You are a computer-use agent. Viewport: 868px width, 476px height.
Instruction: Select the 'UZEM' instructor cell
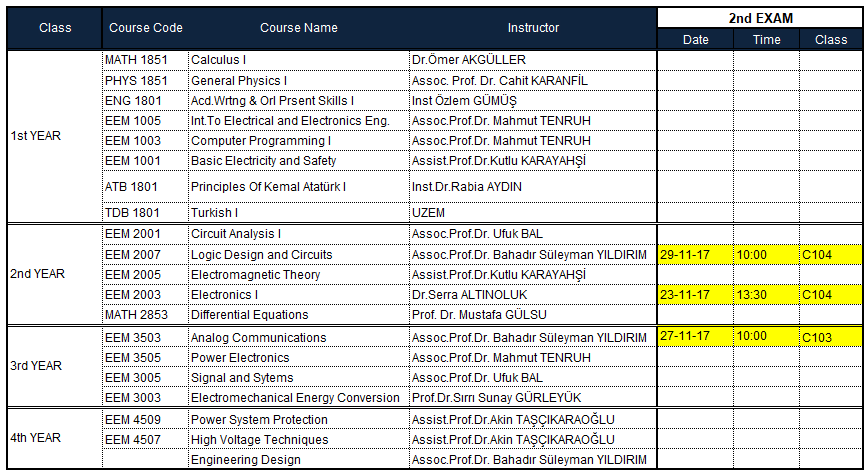[533, 213]
